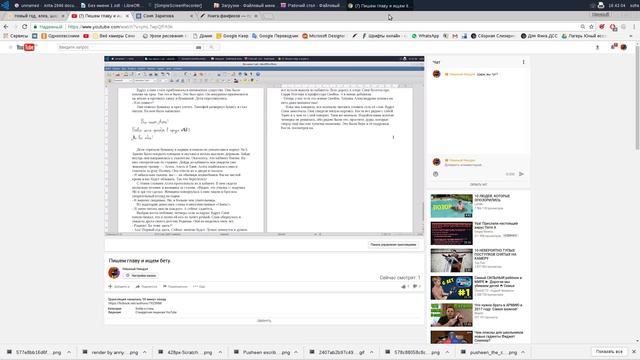Image resolution: width=640 pixels, height=360 pixels.
Task: Select the Пишем главу YouTube browser tab
Action: tap(100, 16)
